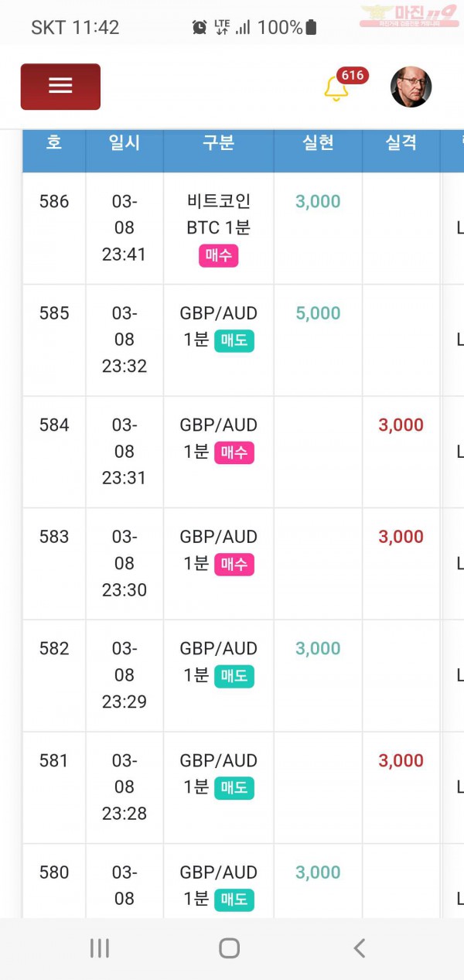The height and width of the screenshot is (980, 464).
Task: Tap the pink 매수 tag in row 586
Action: point(218,256)
